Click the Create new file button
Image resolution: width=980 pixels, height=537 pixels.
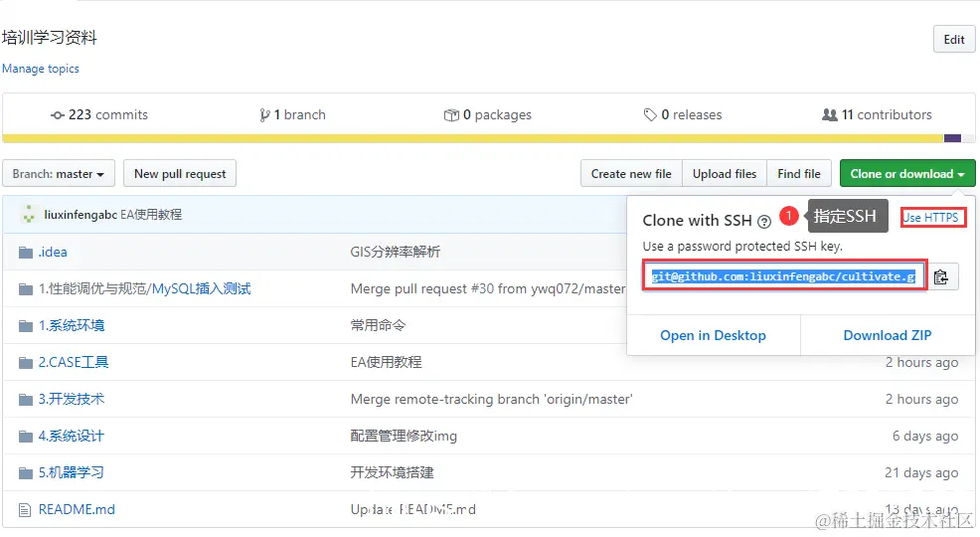tap(631, 174)
